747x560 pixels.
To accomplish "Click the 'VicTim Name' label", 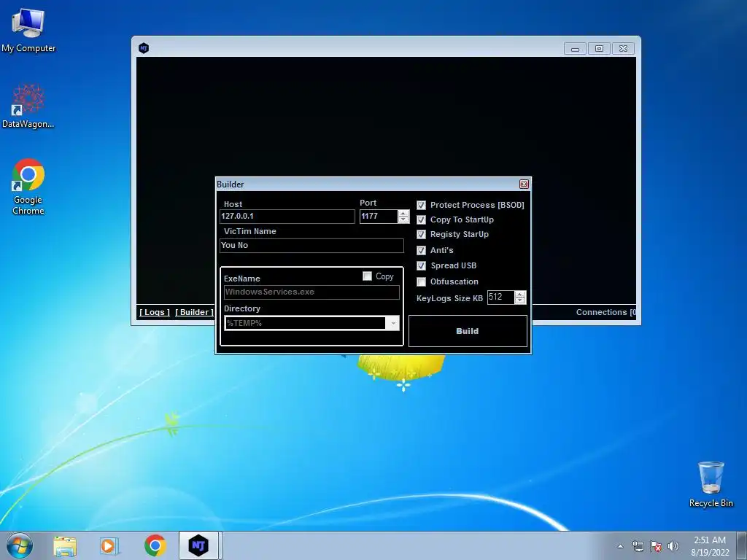I will coord(250,231).
